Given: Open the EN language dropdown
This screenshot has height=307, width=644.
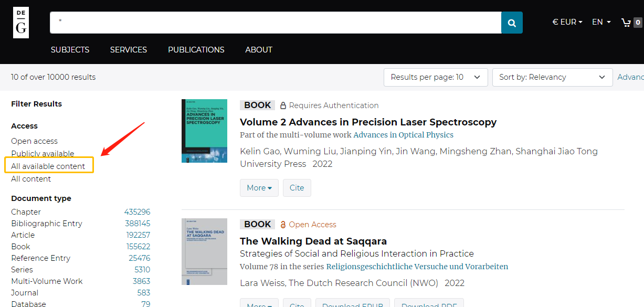Looking at the screenshot, I should 601,22.
